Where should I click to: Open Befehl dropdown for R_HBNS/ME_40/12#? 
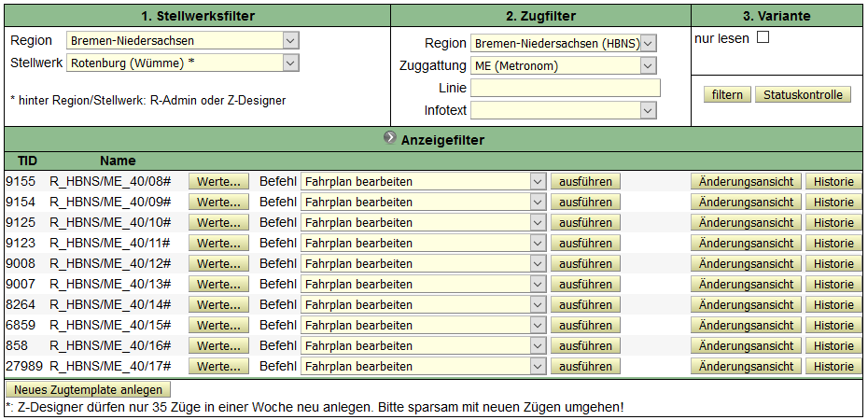[423, 263]
